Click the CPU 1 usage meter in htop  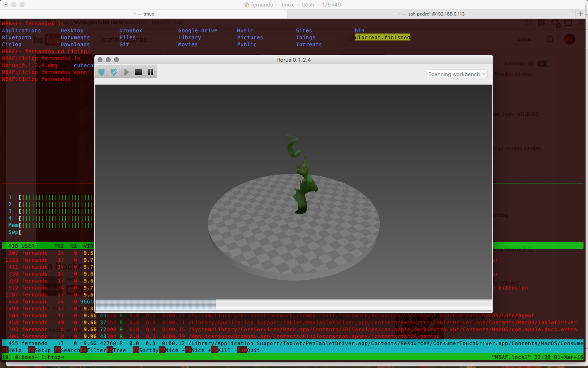coord(51,197)
